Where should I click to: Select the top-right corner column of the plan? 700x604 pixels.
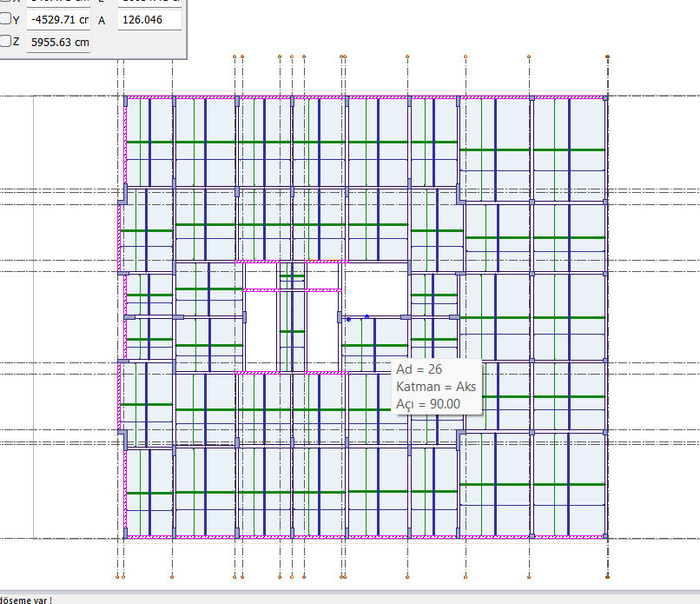click(605, 98)
